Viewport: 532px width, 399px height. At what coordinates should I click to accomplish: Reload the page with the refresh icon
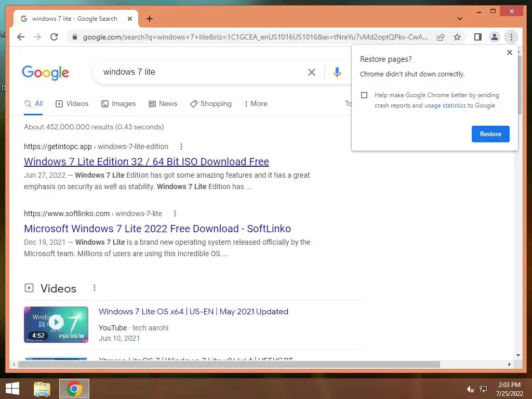tap(54, 37)
